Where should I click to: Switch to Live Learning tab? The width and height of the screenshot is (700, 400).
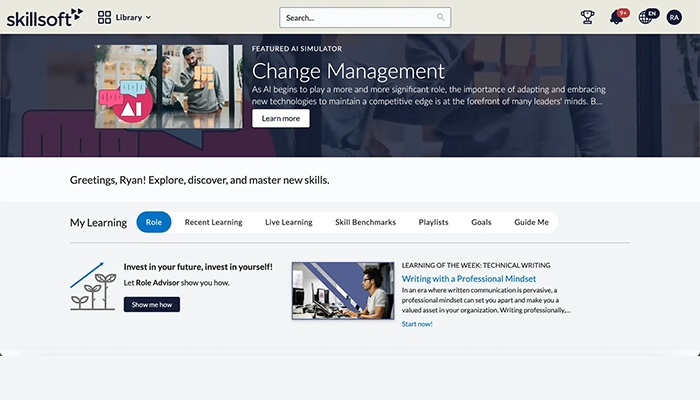pyautogui.click(x=289, y=222)
